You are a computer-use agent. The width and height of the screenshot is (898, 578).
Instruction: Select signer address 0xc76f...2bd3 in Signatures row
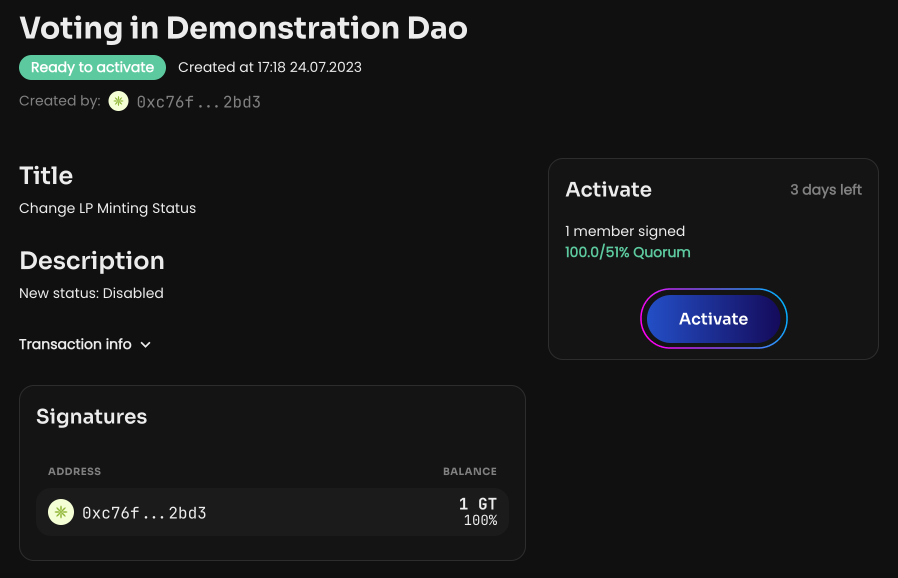(144, 513)
